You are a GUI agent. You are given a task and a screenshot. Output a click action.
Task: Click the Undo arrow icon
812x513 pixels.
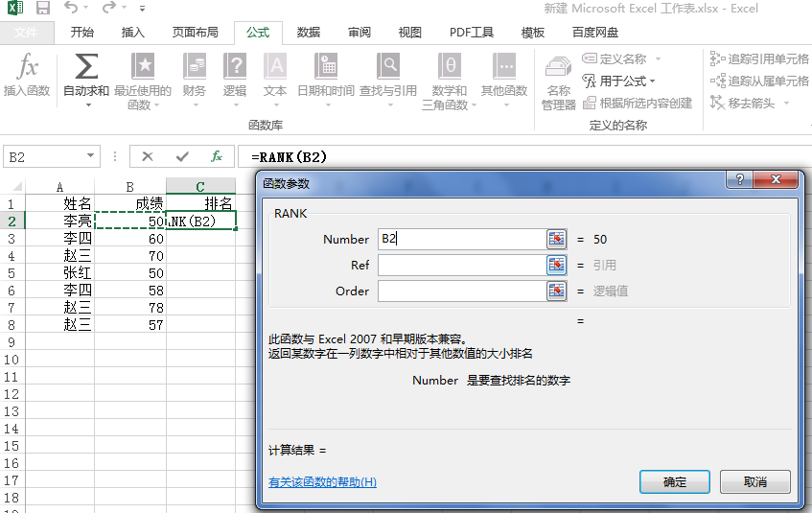[70, 8]
